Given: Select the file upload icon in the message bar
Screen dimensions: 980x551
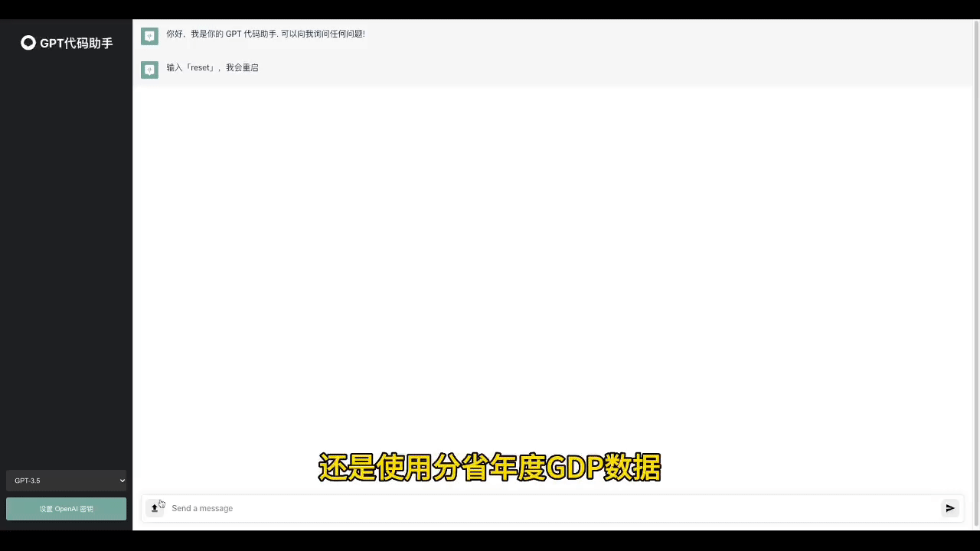Looking at the screenshot, I should pos(155,507).
